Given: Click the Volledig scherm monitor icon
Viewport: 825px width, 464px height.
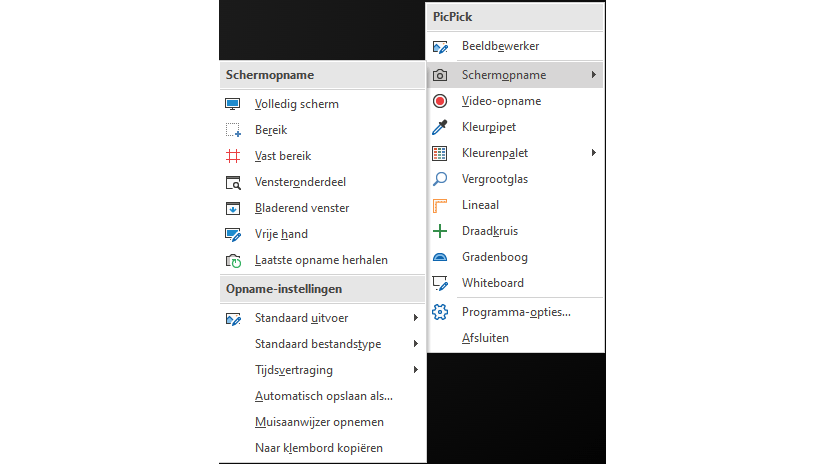Looking at the screenshot, I should [233, 104].
